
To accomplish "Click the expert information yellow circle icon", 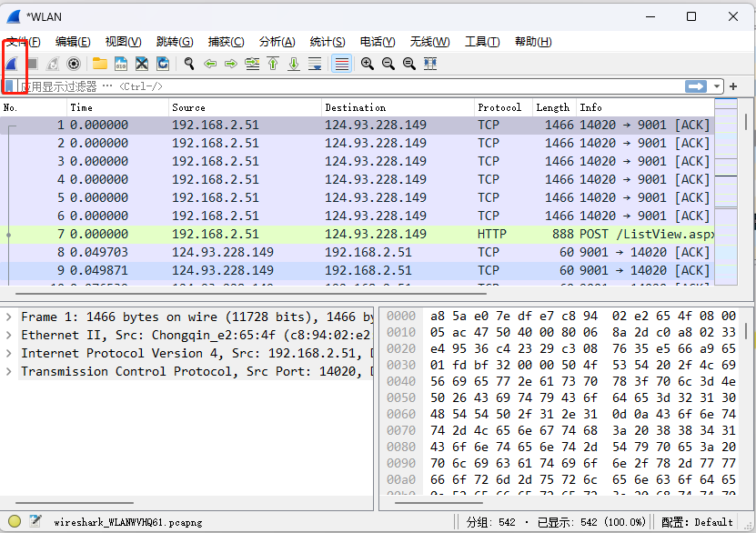I will (15, 521).
